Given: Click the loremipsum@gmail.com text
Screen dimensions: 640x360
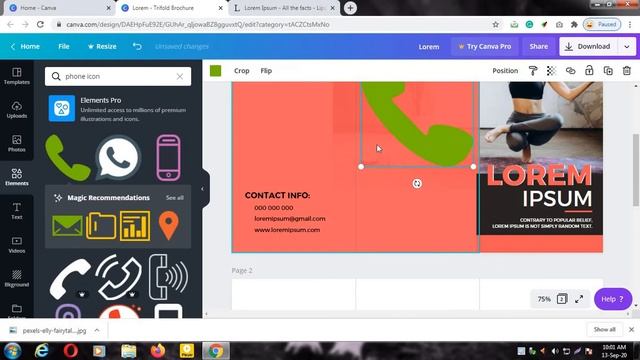Looking at the screenshot, I should point(290,219).
